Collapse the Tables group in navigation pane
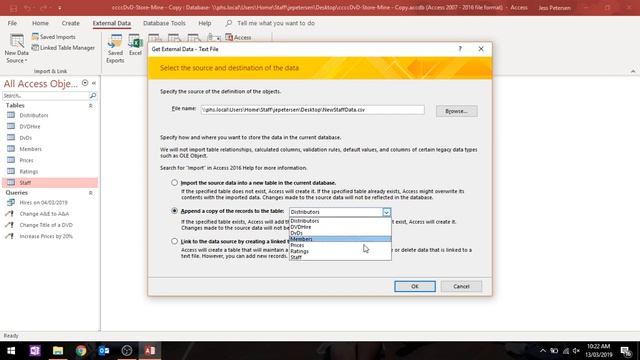This screenshot has width=640, height=360. (x=91, y=106)
